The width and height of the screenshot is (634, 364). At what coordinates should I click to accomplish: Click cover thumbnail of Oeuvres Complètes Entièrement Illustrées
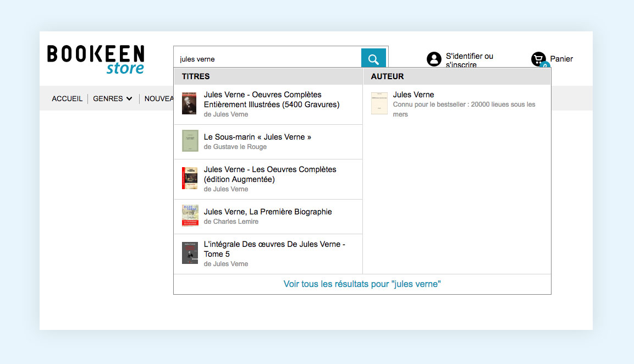[x=189, y=103]
